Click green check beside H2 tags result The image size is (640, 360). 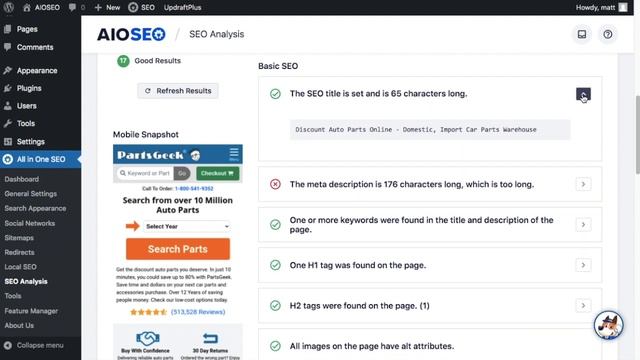[x=275, y=305]
